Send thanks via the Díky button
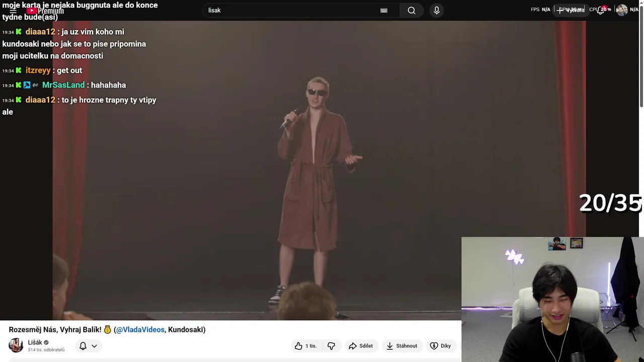This screenshot has height=362, width=644. point(441,346)
